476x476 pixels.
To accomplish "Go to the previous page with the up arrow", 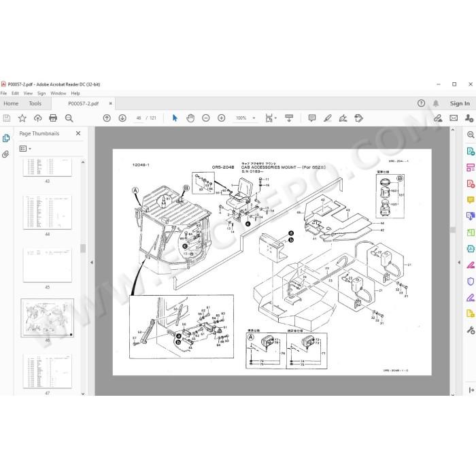I will pyautogui.click(x=107, y=118).
